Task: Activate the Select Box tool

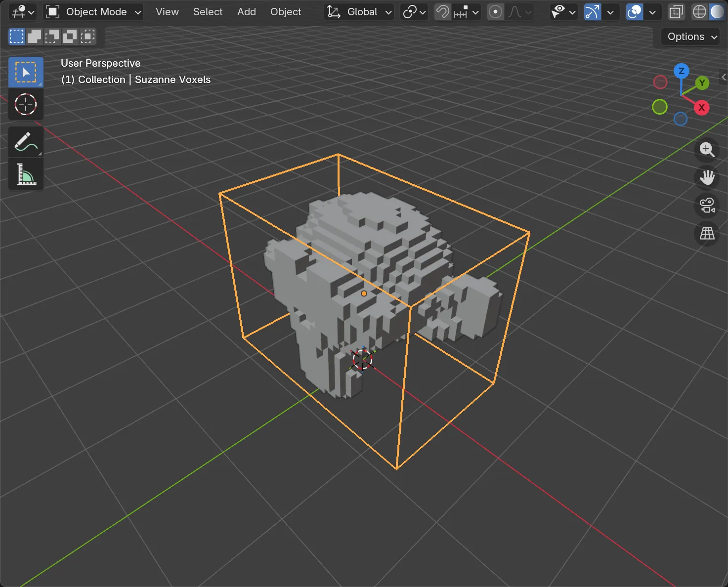Action: pyautogui.click(x=26, y=72)
